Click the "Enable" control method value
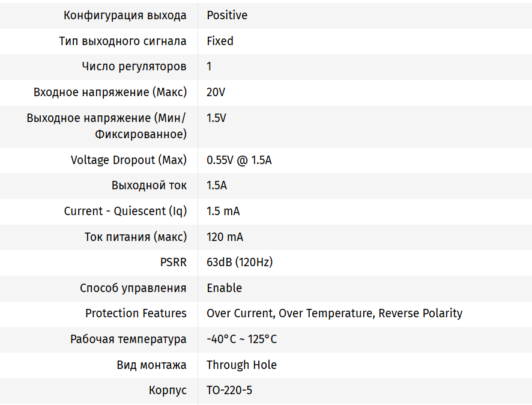The height and width of the screenshot is (405, 532). [x=224, y=288]
